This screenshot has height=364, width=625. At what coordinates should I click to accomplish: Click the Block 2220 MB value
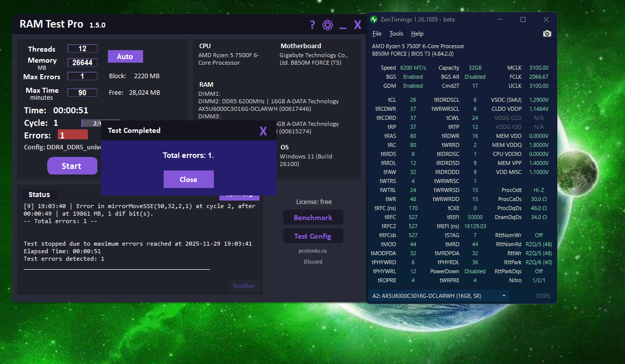coord(147,76)
